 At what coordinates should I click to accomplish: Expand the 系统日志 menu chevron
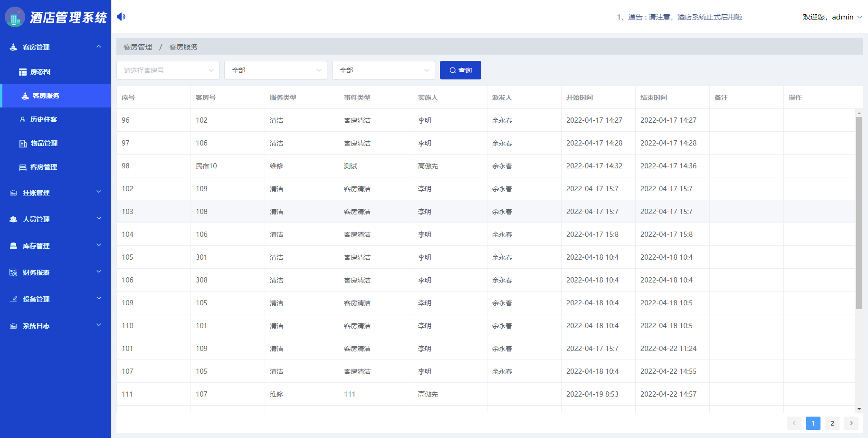click(99, 325)
